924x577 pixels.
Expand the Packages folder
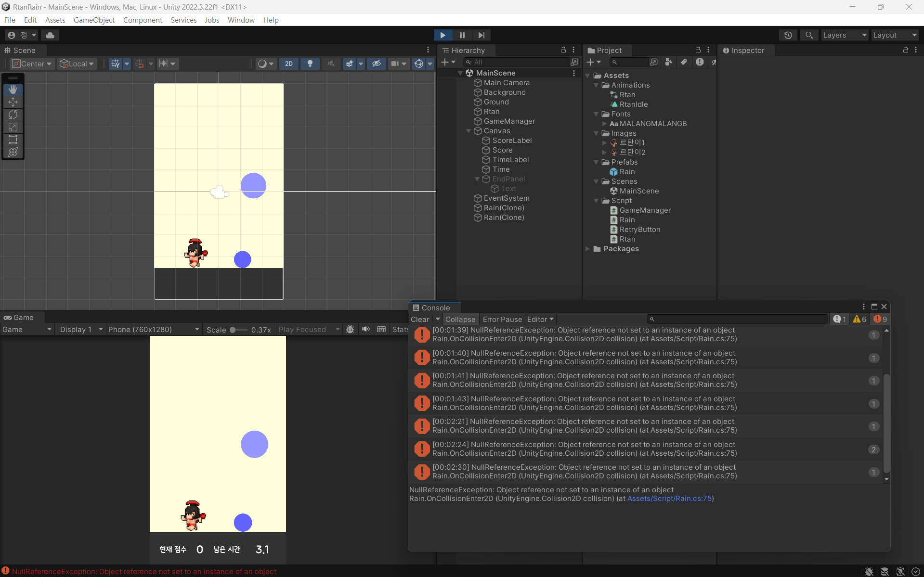587,249
